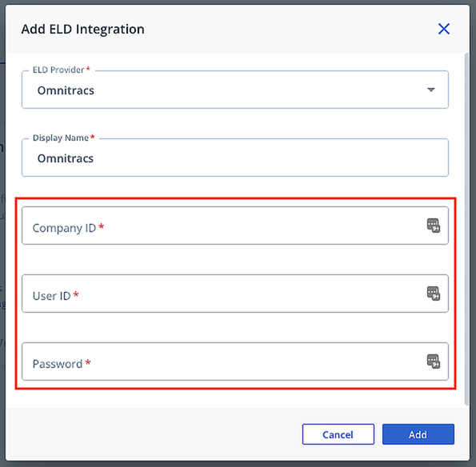This screenshot has height=467, width=476.
Task: Click the Add ELD Integration title
Action: pyautogui.click(x=83, y=29)
